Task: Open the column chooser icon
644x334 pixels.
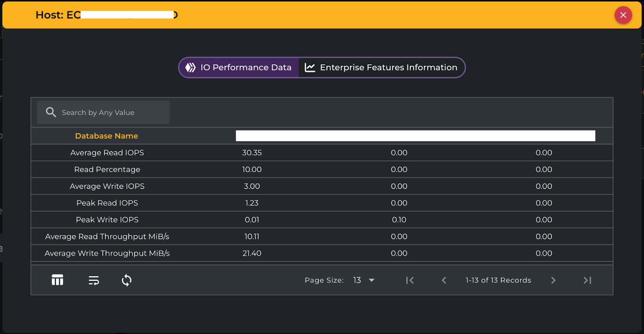Action: 58,280
